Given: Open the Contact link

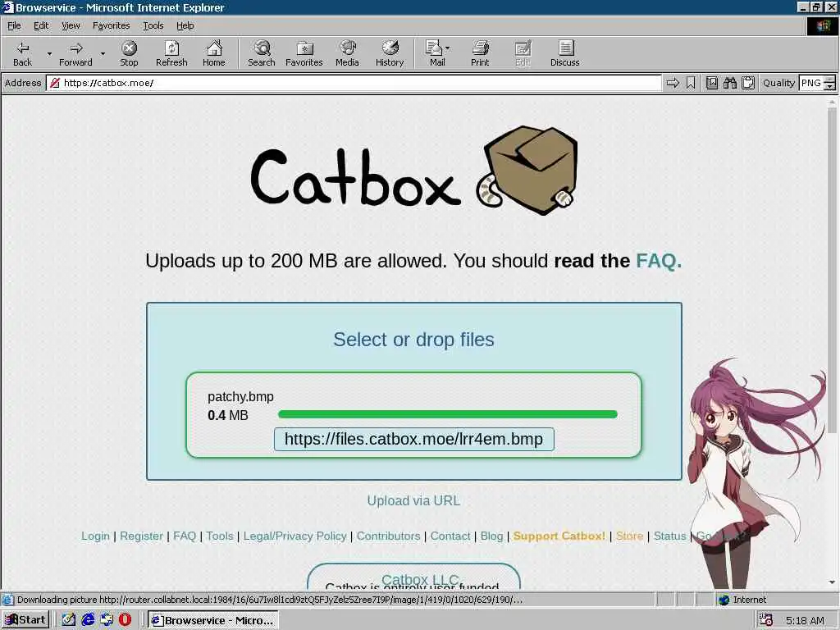Looking at the screenshot, I should tap(450, 536).
